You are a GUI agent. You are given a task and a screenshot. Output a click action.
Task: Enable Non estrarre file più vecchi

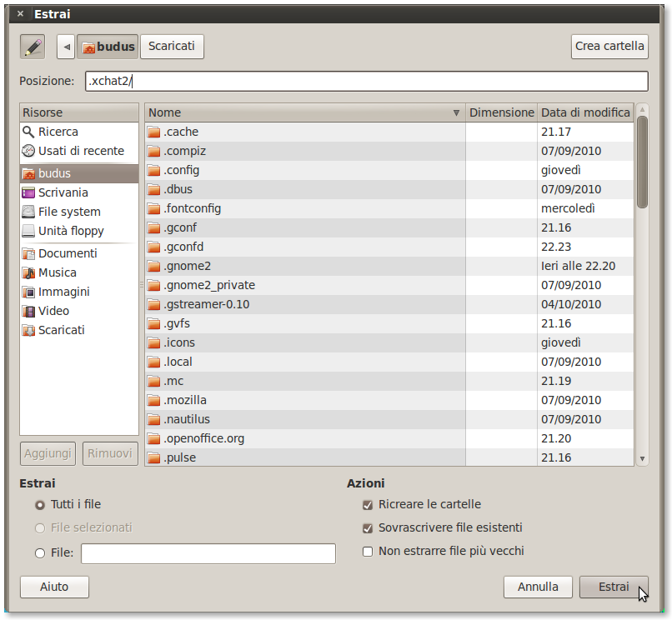(368, 551)
